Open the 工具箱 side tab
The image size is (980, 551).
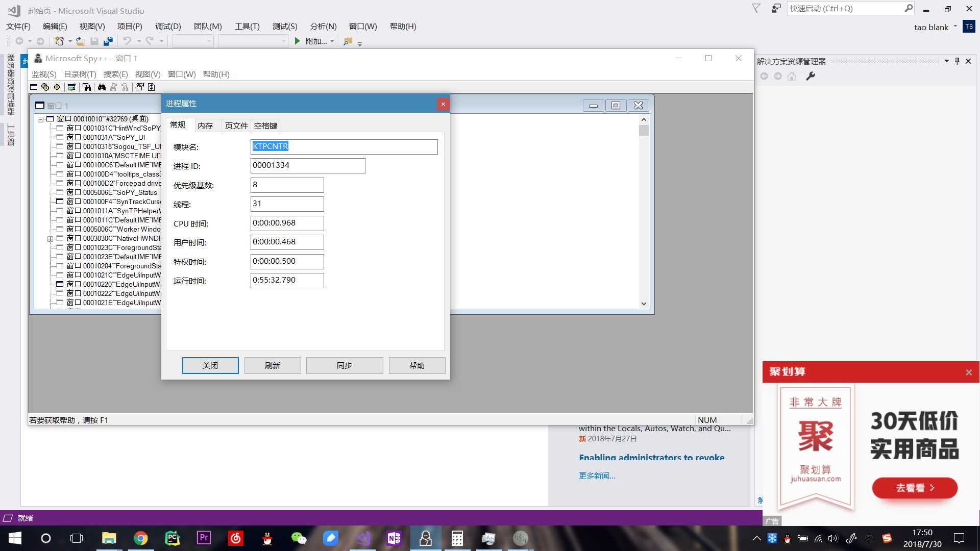10,135
